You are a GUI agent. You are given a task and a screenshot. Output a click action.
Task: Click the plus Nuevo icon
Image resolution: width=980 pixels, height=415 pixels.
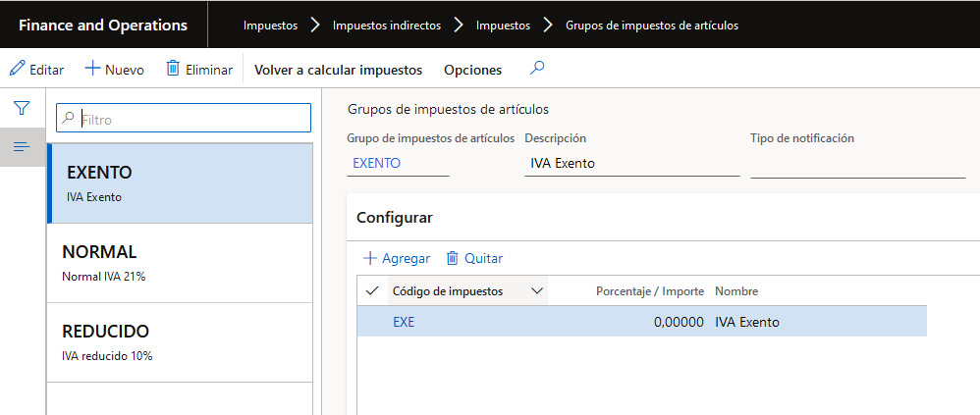pos(92,69)
